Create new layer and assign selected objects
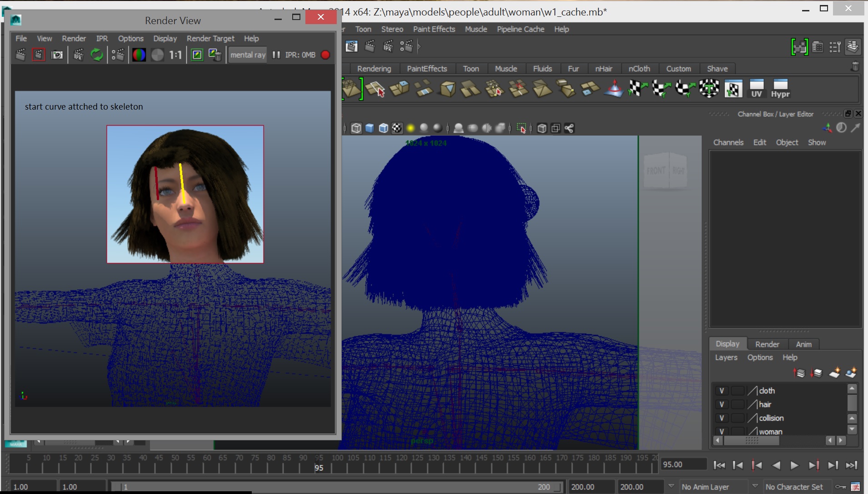Image resolution: width=868 pixels, height=494 pixels. coord(851,373)
